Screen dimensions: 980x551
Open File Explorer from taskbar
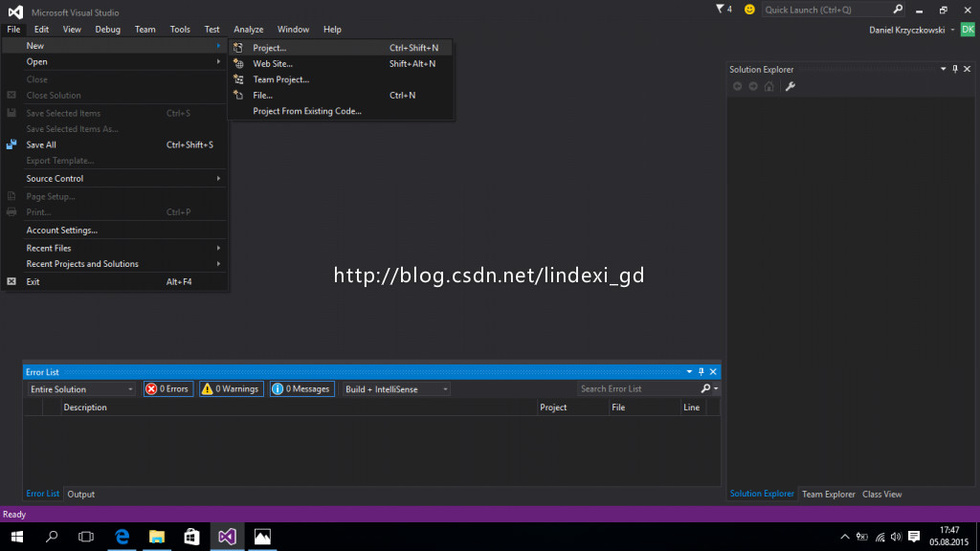[157, 537]
